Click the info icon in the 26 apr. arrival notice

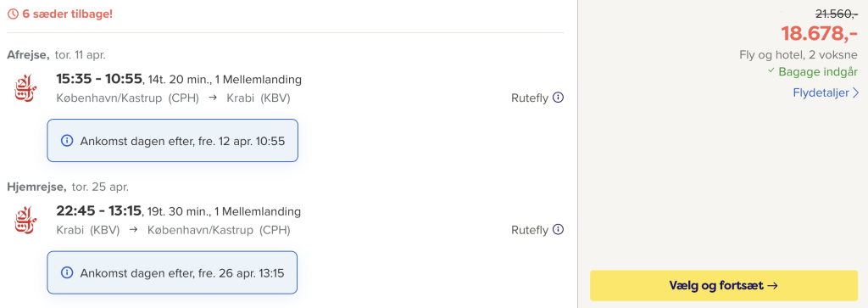point(67,272)
